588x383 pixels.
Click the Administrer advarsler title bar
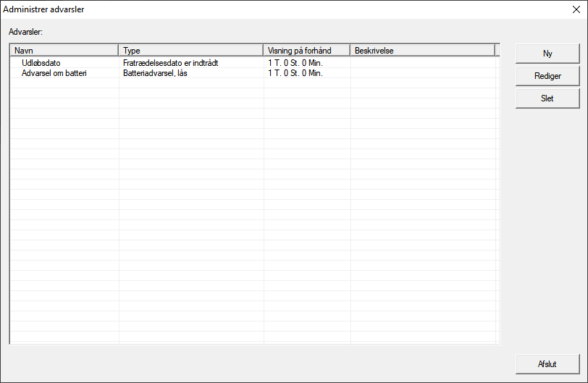click(217, 9)
